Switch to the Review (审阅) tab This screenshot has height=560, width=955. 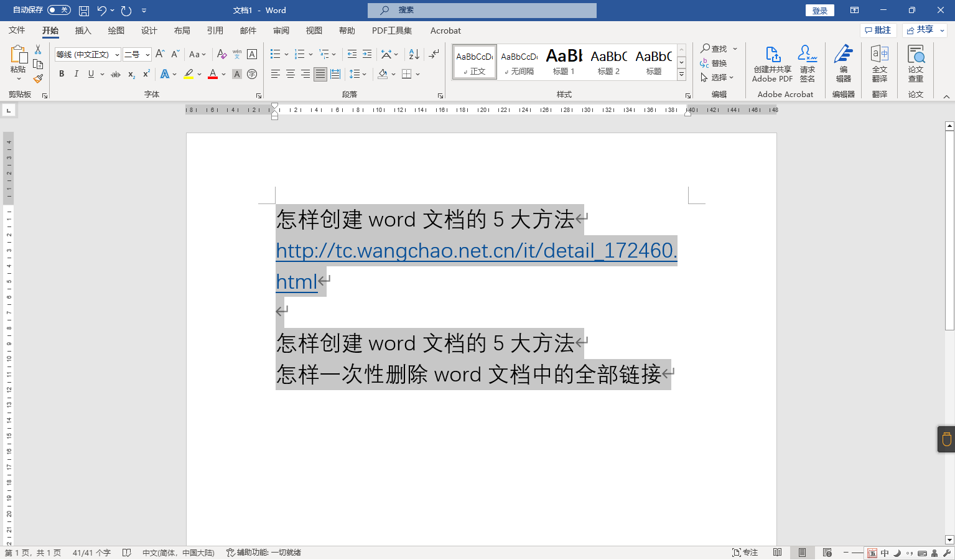tap(281, 30)
